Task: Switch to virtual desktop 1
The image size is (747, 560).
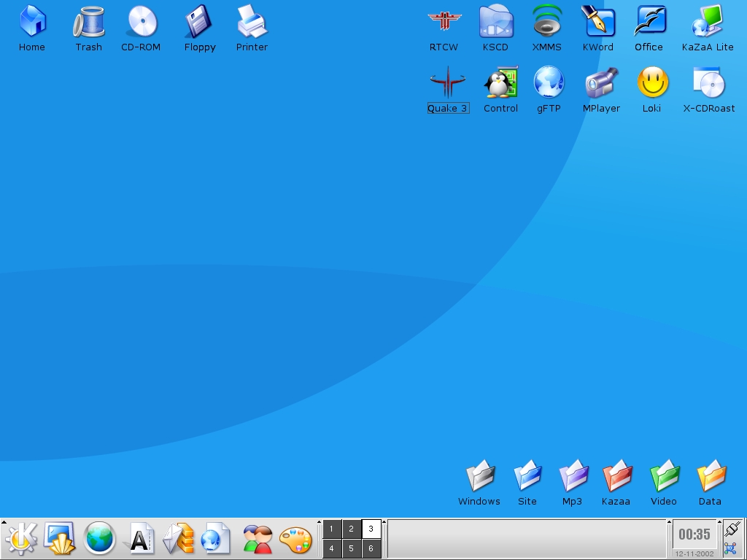Action: click(332, 529)
